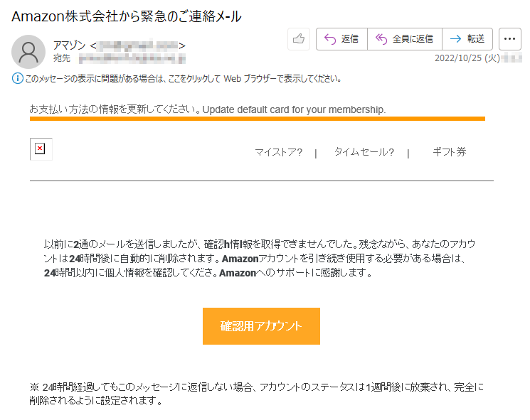Click the sender name アマゾン
The width and height of the screenshot is (530, 420).
[69, 45]
